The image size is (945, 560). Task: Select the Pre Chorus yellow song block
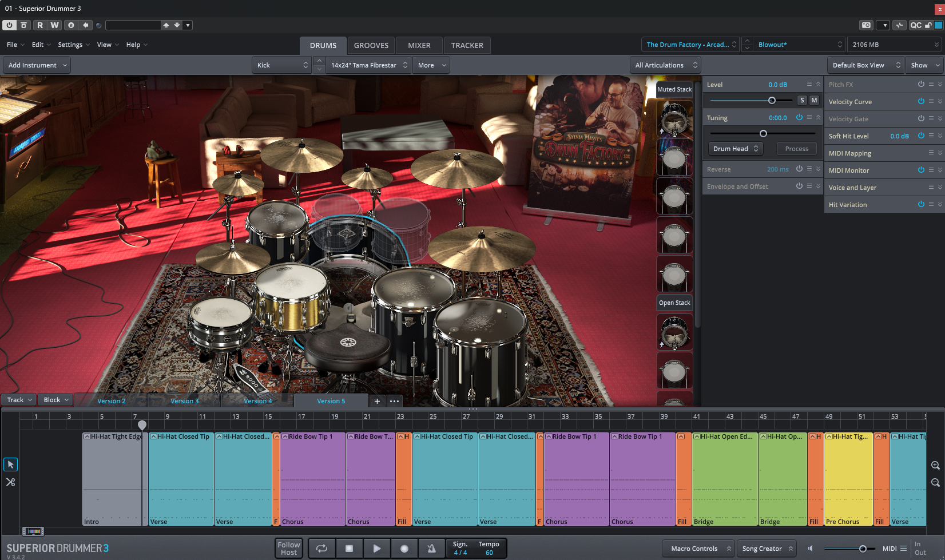click(848, 480)
